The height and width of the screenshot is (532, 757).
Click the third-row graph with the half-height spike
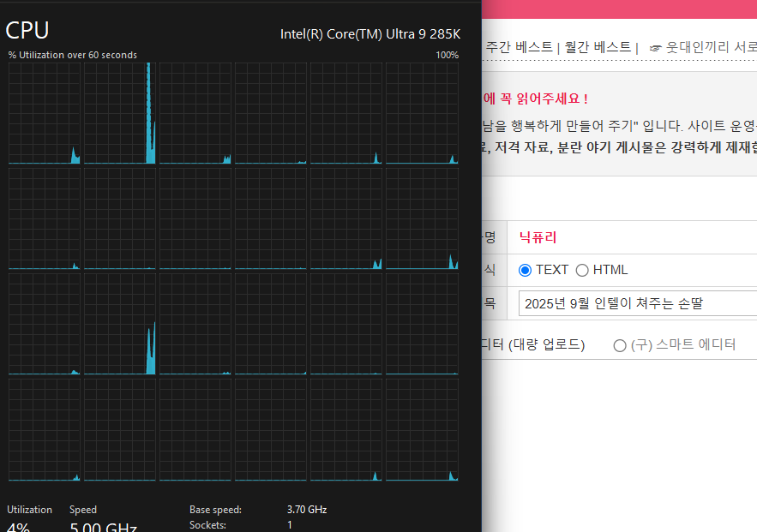[x=120, y=324]
